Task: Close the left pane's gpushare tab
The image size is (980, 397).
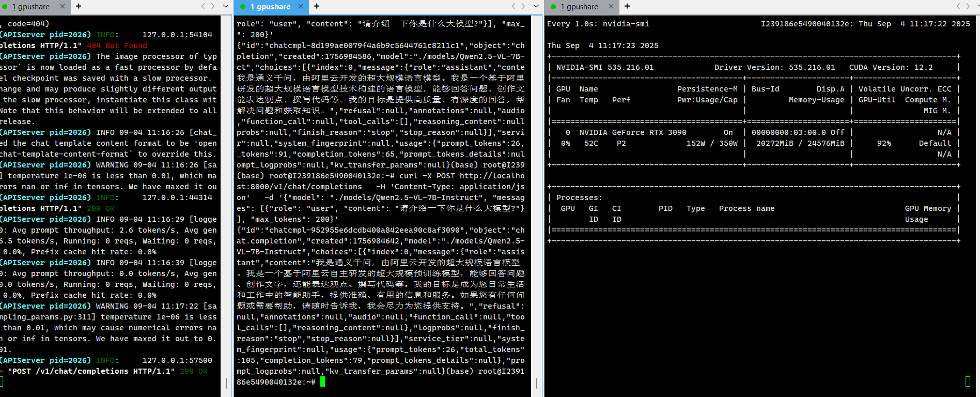Action: (63, 6)
